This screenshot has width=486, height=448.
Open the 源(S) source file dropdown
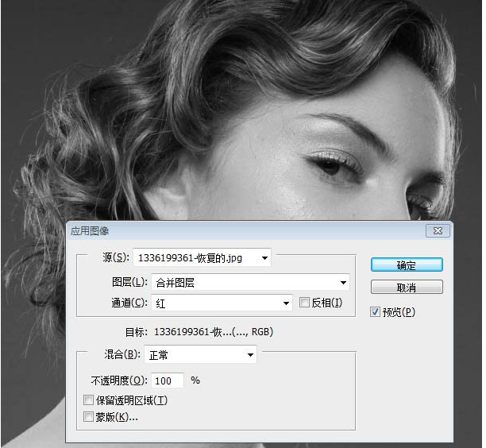[202, 257]
